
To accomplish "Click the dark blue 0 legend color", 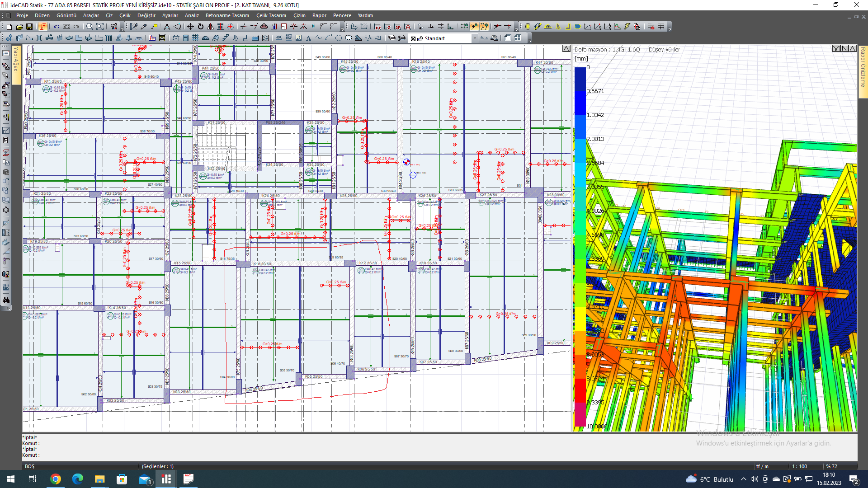I will 580,79.
